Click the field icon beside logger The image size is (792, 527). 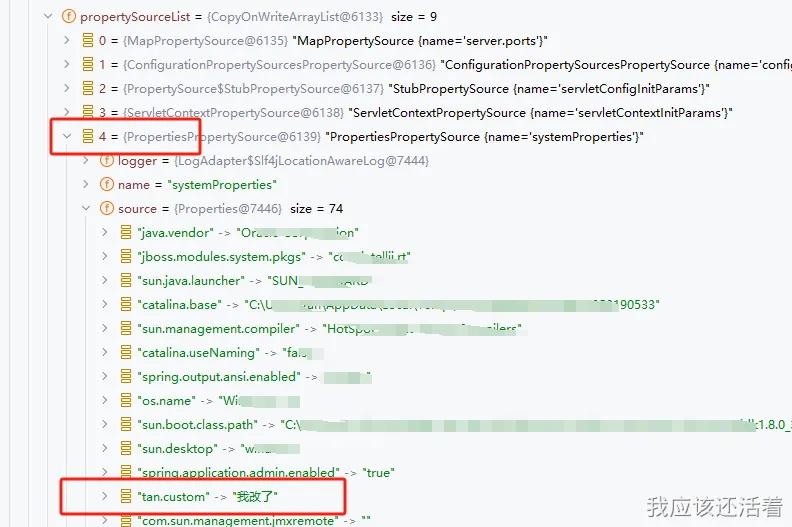[107, 161]
